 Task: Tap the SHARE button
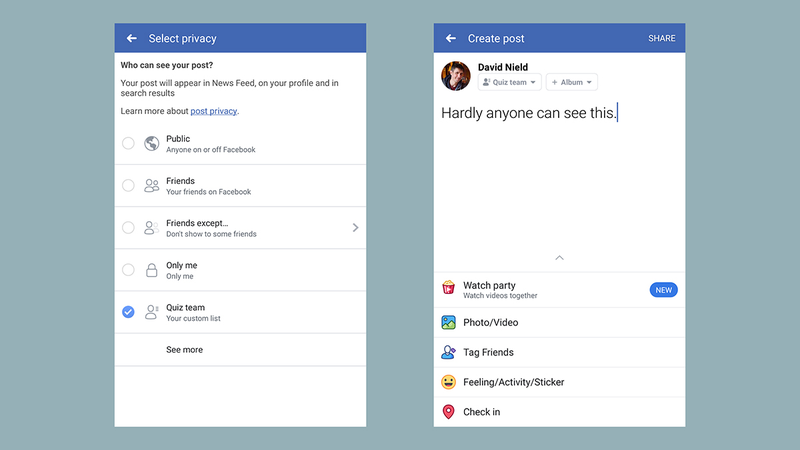662,38
